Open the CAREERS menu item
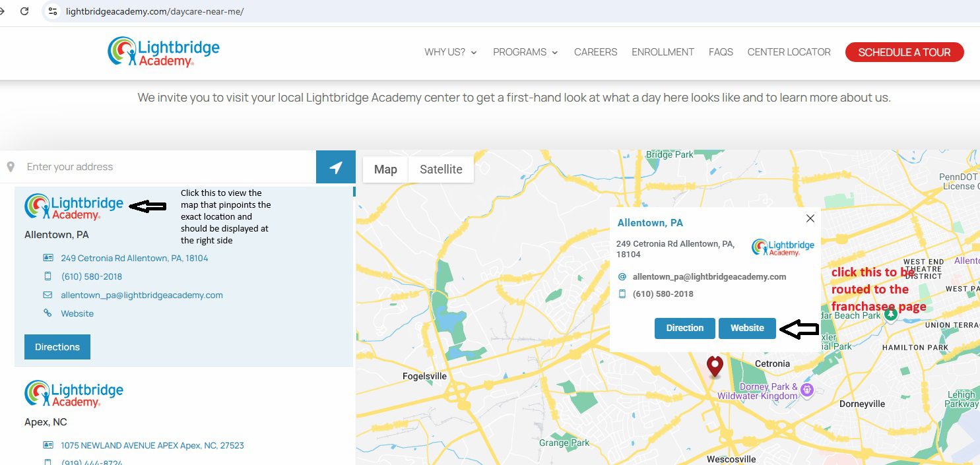Image resolution: width=980 pixels, height=465 pixels. click(x=595, y=52)
